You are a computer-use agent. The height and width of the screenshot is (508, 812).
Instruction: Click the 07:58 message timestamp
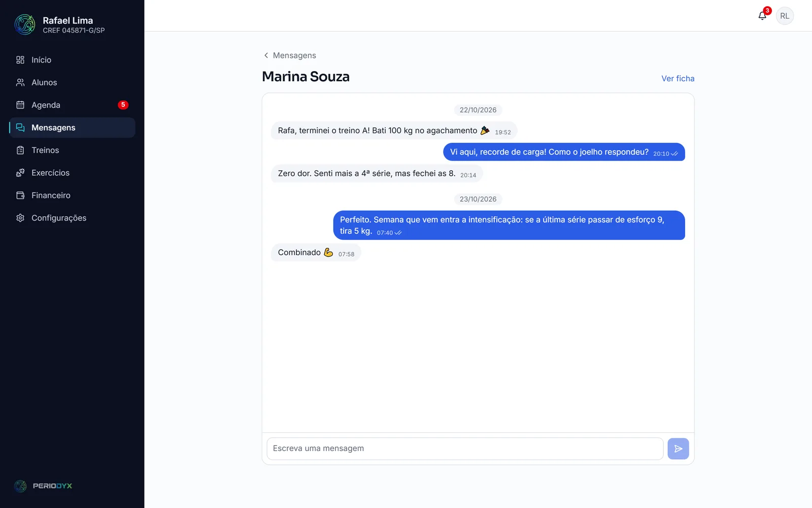[x=346, y=255]
